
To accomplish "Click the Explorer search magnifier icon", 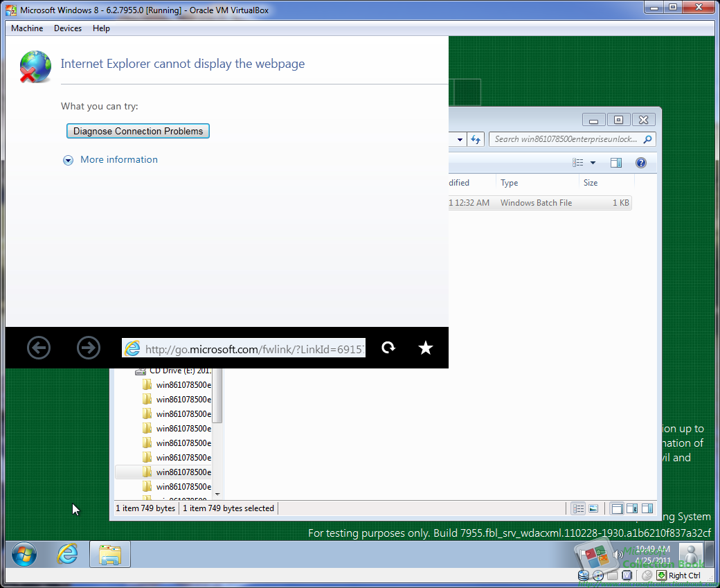I will [x=647, y=139].
